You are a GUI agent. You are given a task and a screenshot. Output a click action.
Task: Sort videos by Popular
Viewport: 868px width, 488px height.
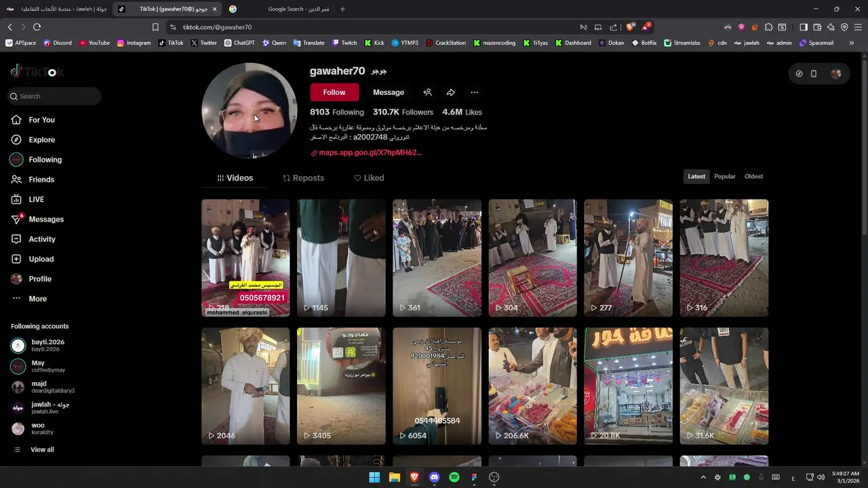[x=724, y=176]
